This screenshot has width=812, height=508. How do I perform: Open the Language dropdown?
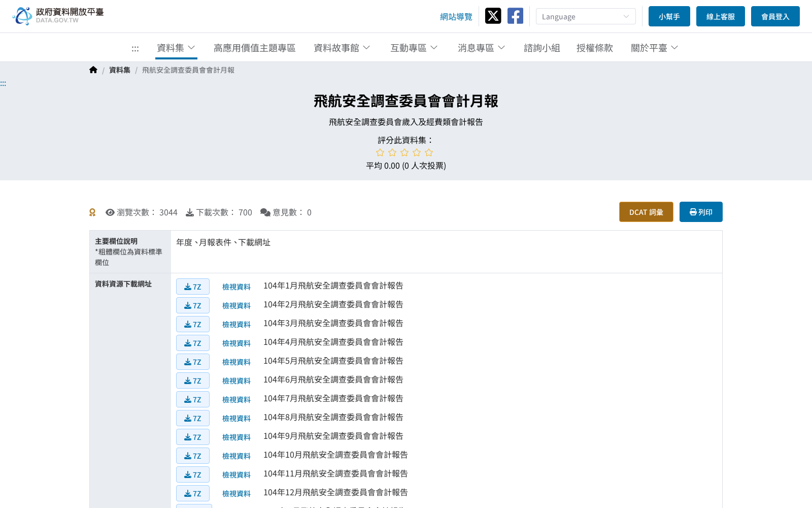coord(586,16)
